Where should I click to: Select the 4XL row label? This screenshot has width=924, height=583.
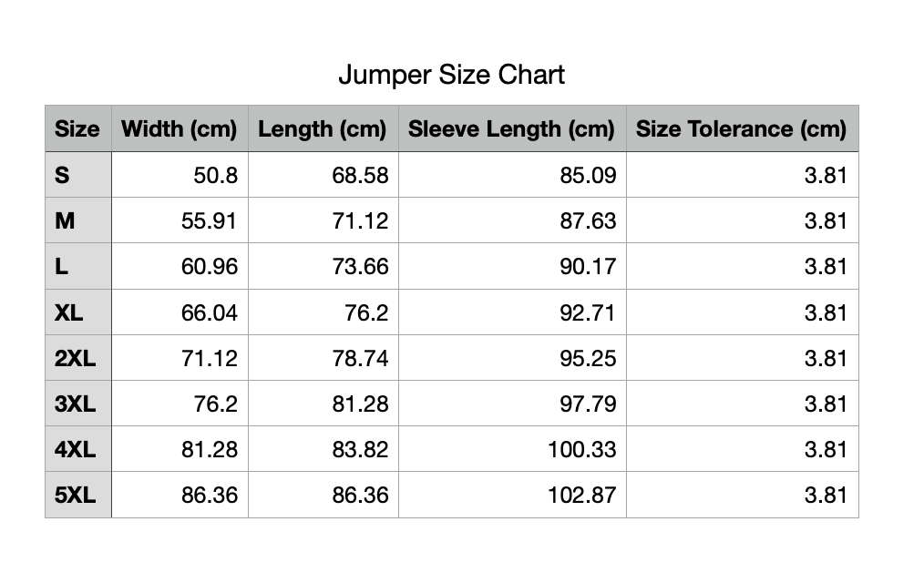pyautogui.click(x=75, y=449)
